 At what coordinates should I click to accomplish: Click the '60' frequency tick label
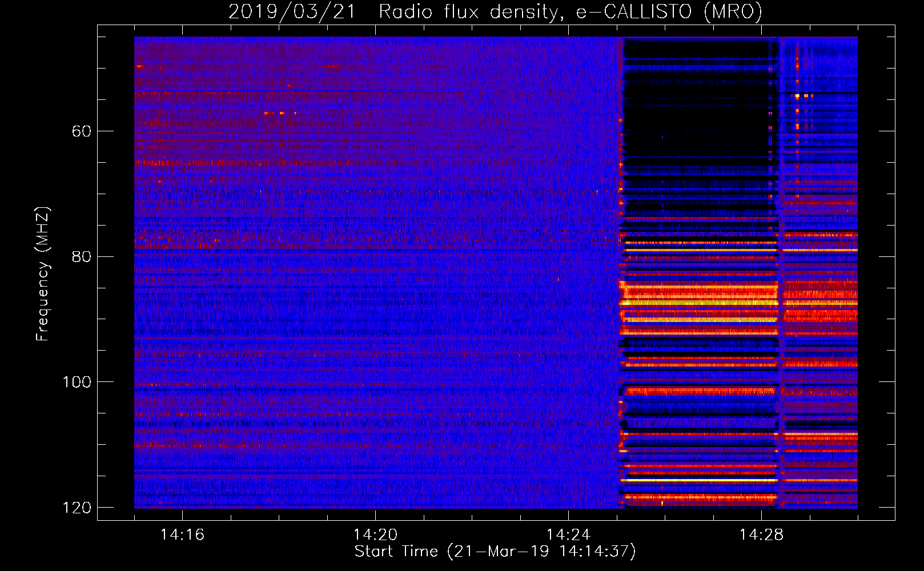pyautogui.click(x=82, y=131)
